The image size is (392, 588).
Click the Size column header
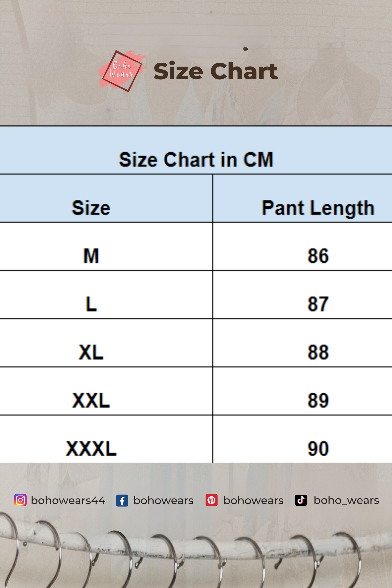coord(91,208)
